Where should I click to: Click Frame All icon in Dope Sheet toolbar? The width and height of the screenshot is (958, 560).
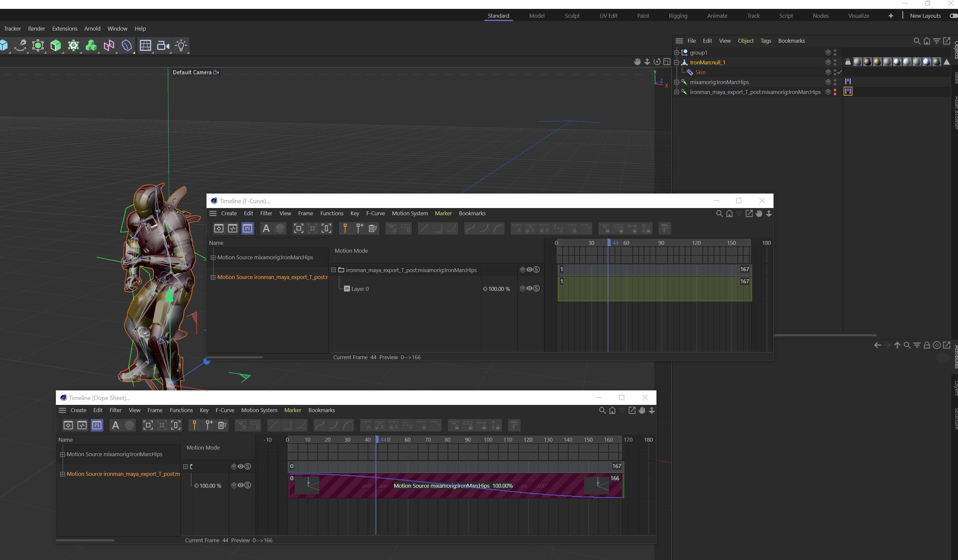click(x=148, y=425)
